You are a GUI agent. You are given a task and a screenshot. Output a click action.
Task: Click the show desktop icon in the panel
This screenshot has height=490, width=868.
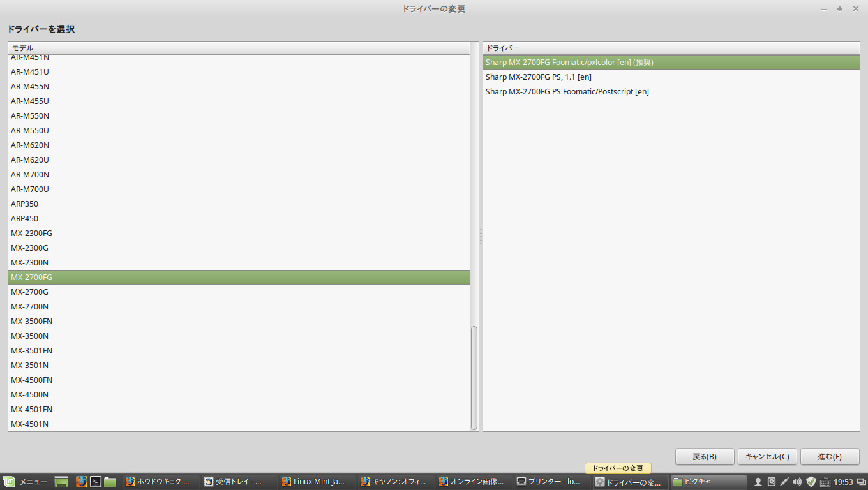pyautogui.click(x=61, y=482)
